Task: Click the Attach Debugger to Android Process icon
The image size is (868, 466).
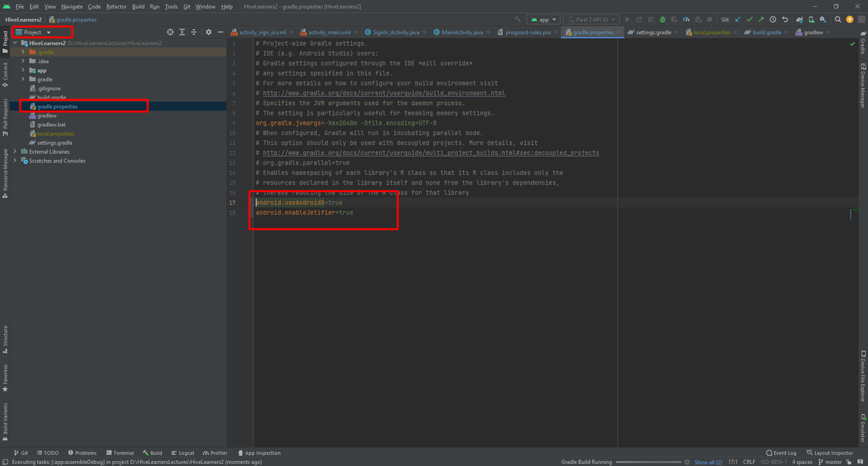Action: pos(698,20)
